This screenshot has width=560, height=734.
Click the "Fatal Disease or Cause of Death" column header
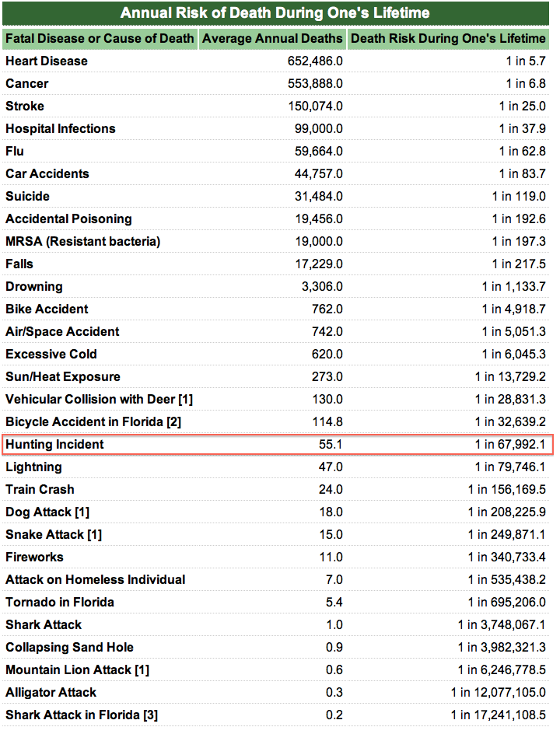(100, 38)
